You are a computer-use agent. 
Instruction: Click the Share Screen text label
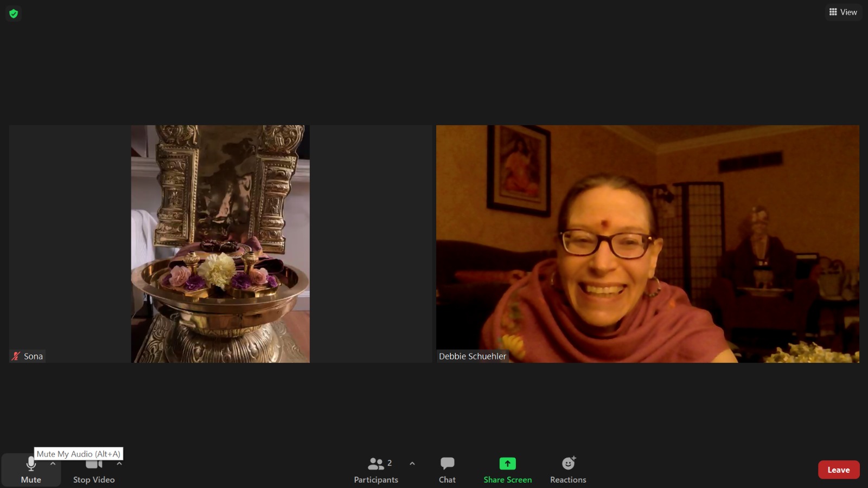click(x=507, y=480)
